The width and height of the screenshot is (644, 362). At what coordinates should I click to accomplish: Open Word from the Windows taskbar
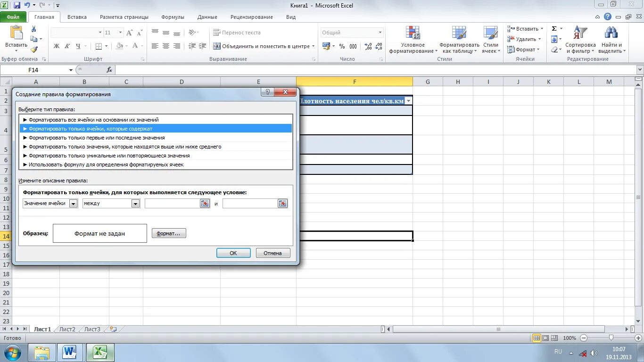pyautogui.click(x=70, y=352)
